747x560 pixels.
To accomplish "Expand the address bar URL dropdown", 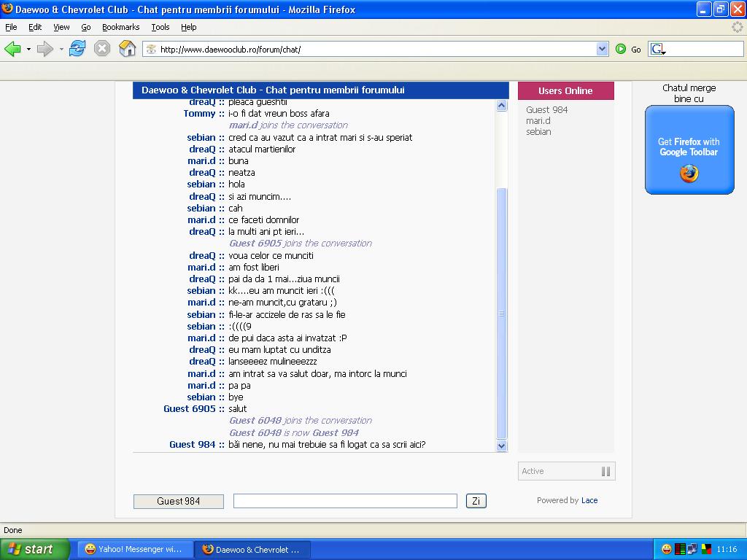I will point(602,49).
